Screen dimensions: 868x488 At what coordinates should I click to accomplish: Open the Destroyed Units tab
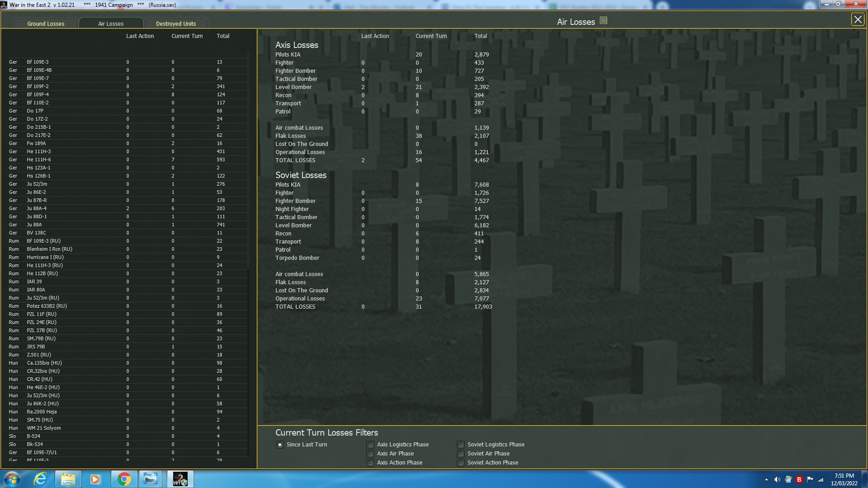pos(176,23)
